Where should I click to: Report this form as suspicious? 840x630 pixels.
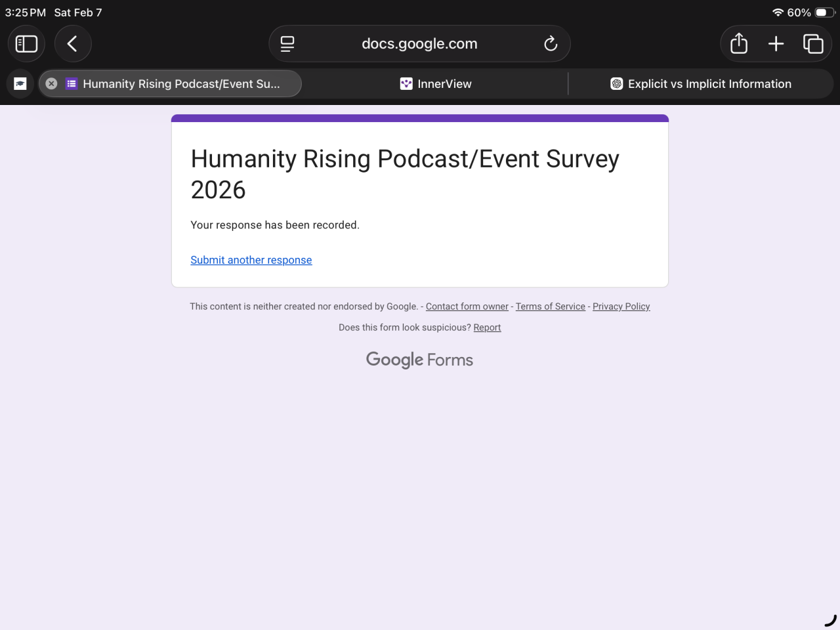click(x=487, y=327)
